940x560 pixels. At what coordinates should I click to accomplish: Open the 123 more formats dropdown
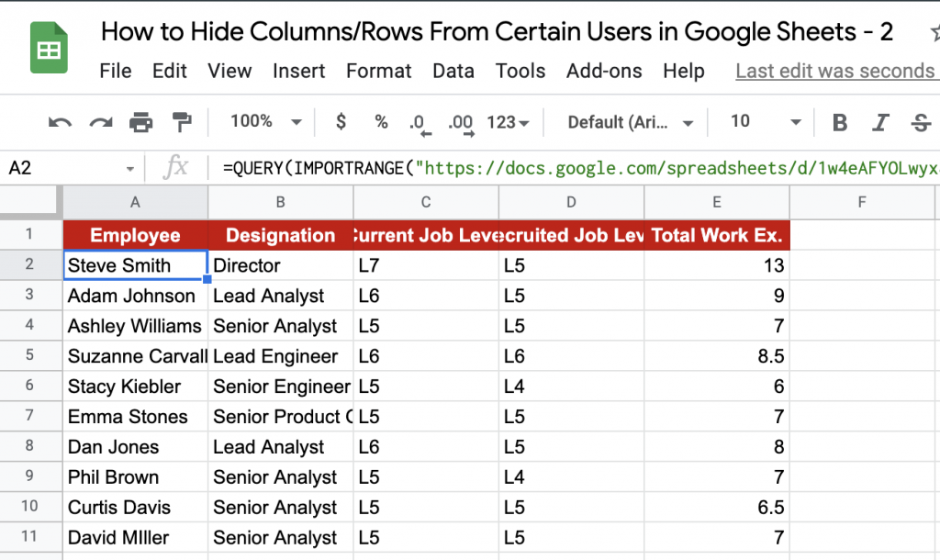point(508,122)
